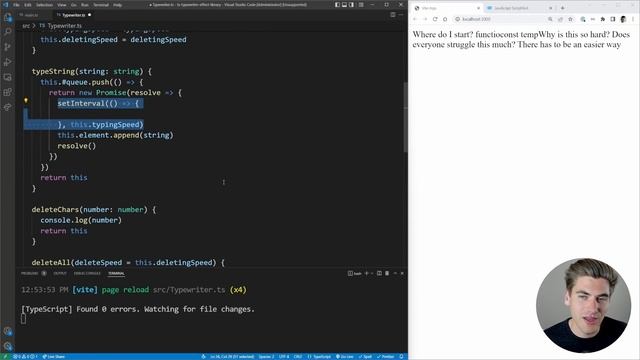Maximize panel size chevron
This screenshot has height=360, width=640.
395,273
